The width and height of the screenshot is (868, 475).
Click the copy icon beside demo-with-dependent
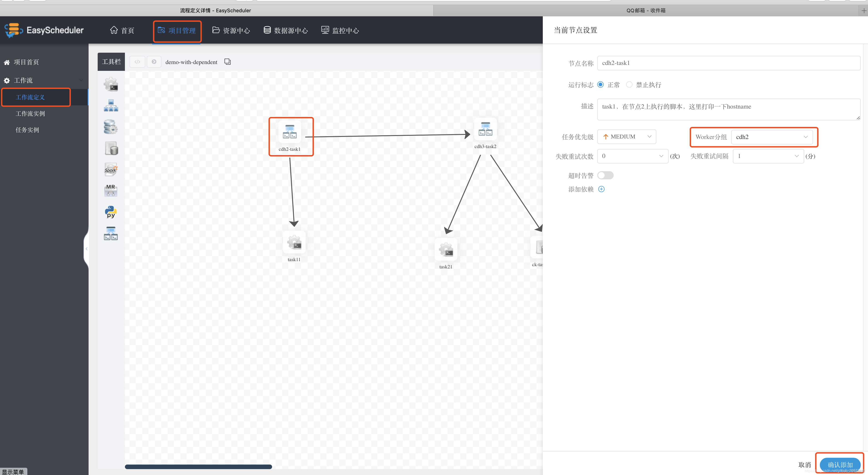tap(227, 62)
